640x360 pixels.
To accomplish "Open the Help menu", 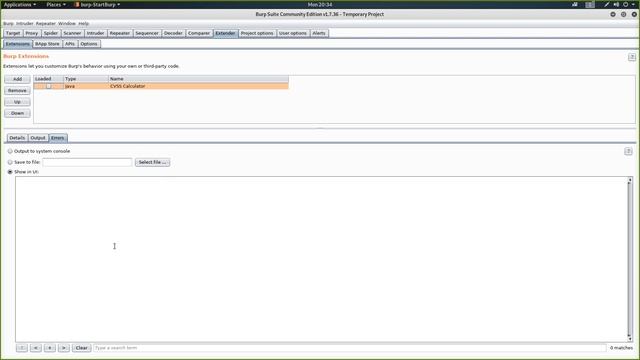I will (83, 24).
